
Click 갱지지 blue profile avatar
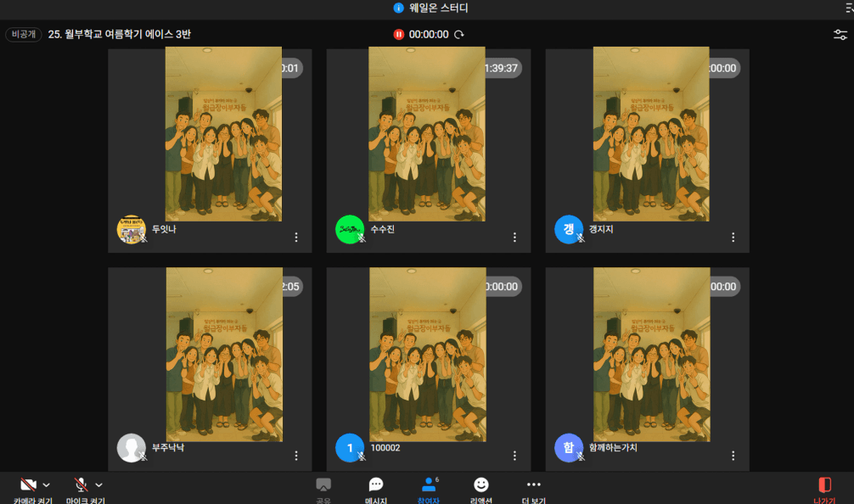(569, 230)
